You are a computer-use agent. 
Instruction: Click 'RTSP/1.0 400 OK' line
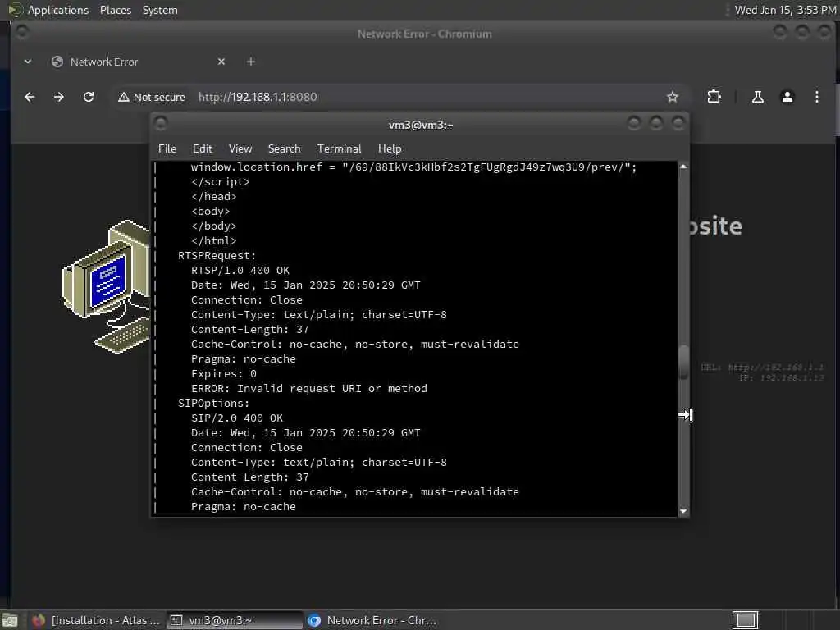tap(240, 271)
